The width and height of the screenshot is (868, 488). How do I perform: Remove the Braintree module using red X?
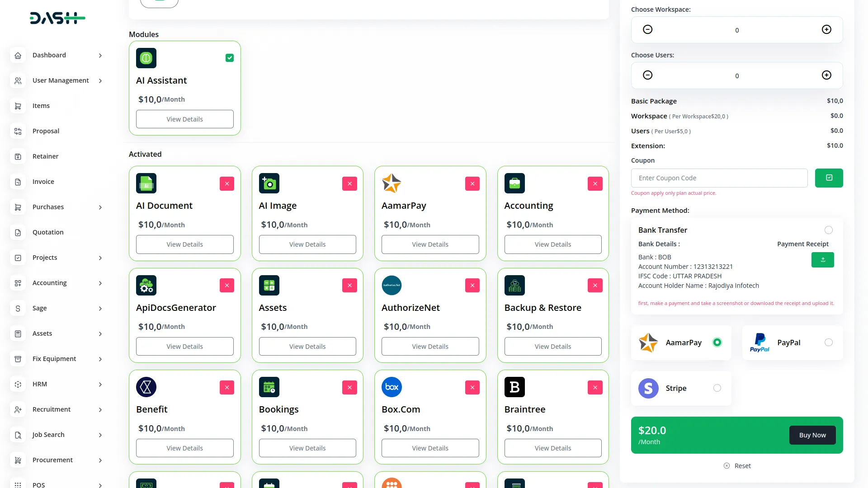(595, 387)
